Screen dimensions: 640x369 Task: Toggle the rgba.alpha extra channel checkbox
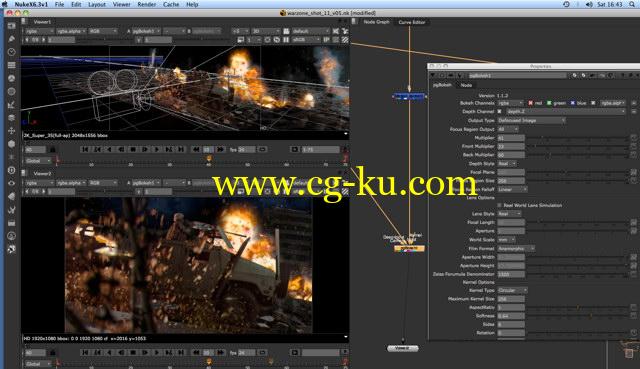593,103
